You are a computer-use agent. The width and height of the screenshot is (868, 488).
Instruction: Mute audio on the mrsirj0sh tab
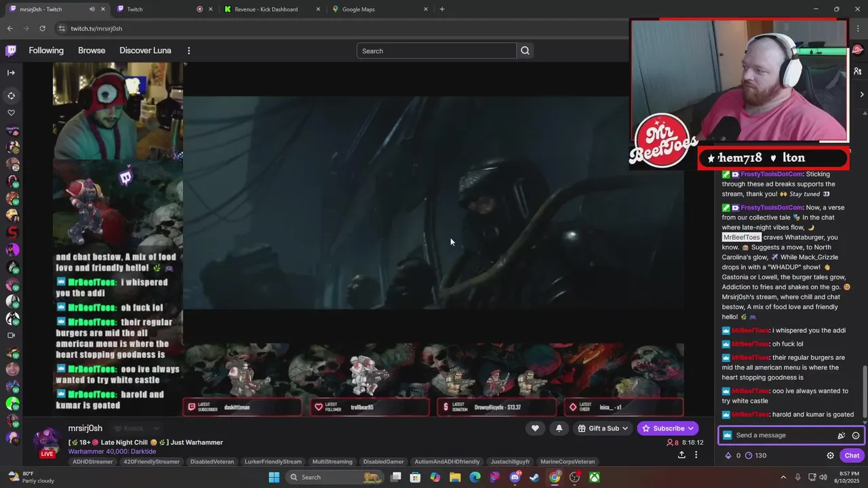(92, 9)
